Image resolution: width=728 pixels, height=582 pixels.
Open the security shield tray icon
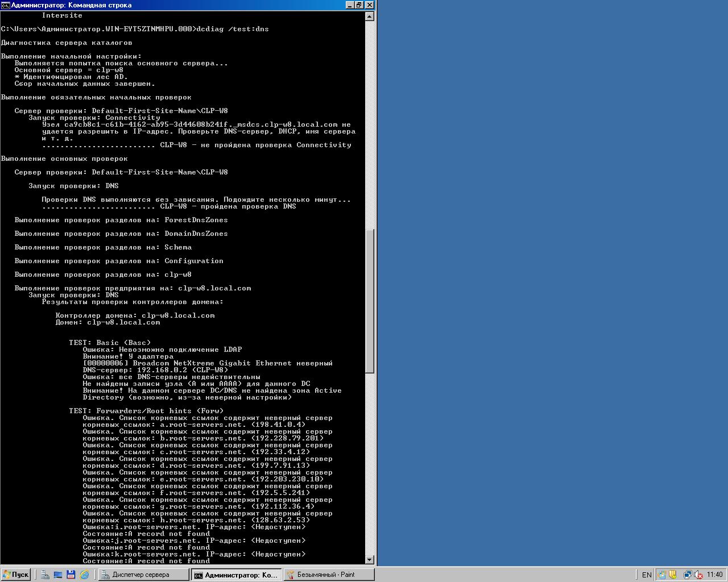[672, 575]
